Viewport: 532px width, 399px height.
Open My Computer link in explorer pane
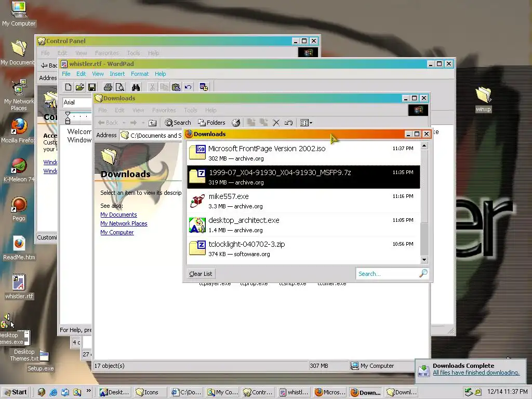[117, 232]
